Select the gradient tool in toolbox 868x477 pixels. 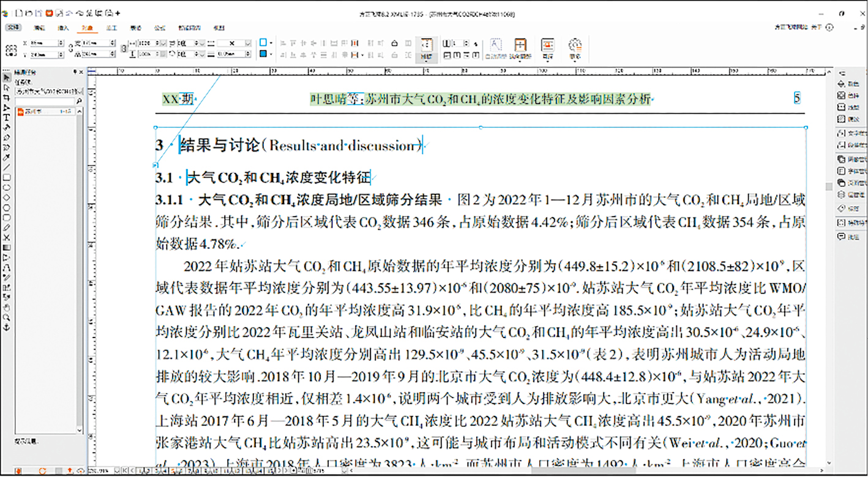point(7,247)
